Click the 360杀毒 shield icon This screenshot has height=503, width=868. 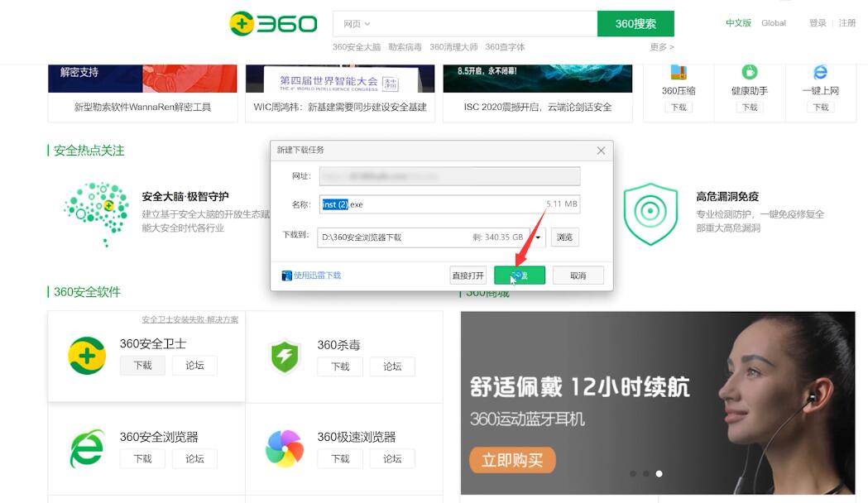285,357
